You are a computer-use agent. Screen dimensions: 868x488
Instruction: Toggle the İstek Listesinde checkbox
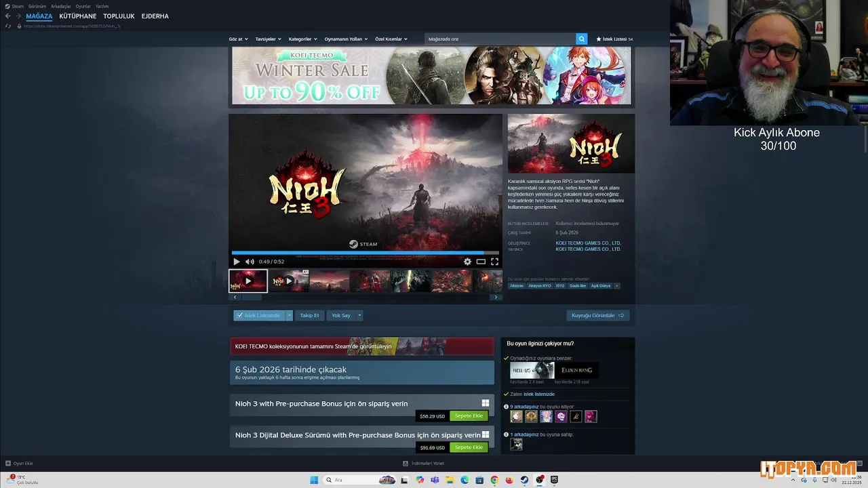coord(239,315)
